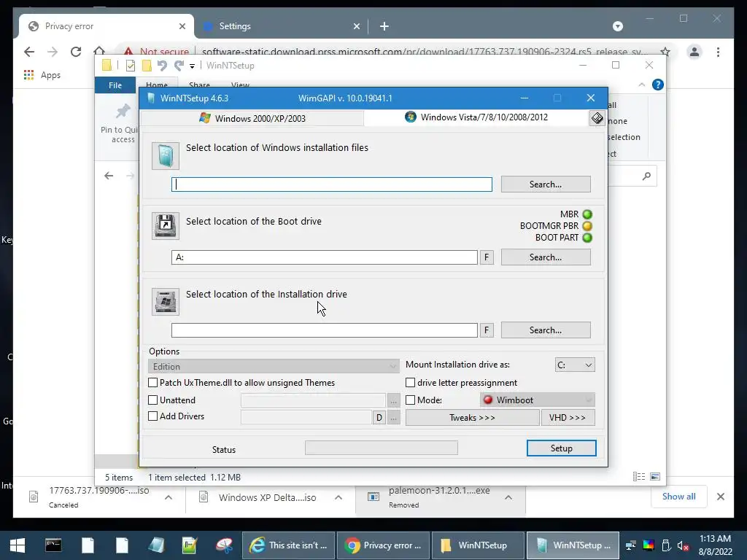747x560 pixels.
Task: Open the command prompt taskbar icon
Action: click(53, 545)
